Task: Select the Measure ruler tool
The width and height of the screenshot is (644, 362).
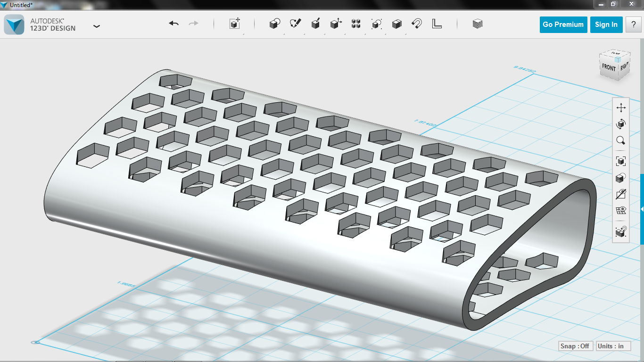Action: pyautogui.click(x=437, y=24)
